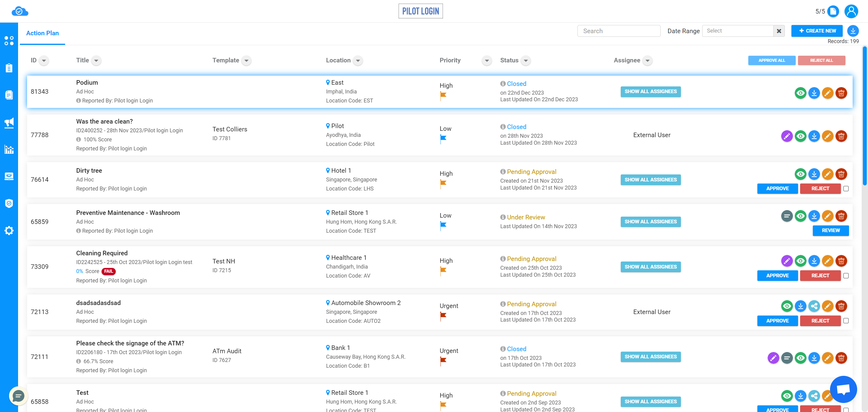Image resolution: width=868 pixels, height=412 pixels.
Task: Open the dashboard four-dots sidebar icon
Action: [9, 41]
